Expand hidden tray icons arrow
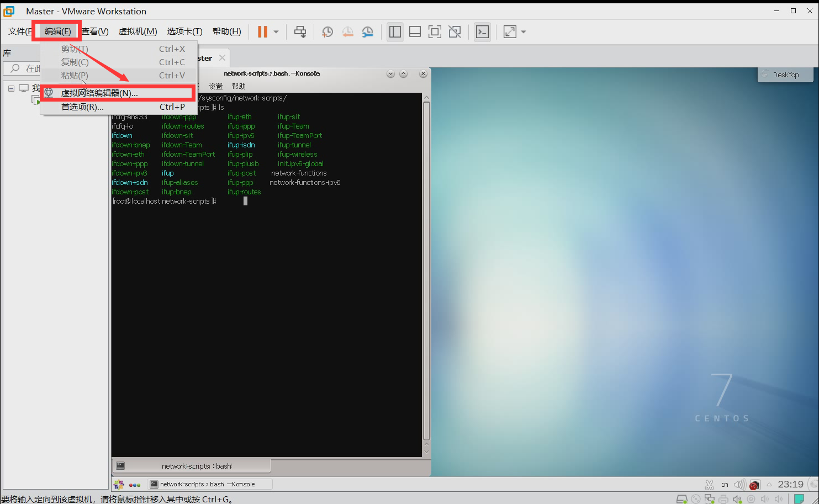This screenshot has width=819, height=504. tap(769, 485)
